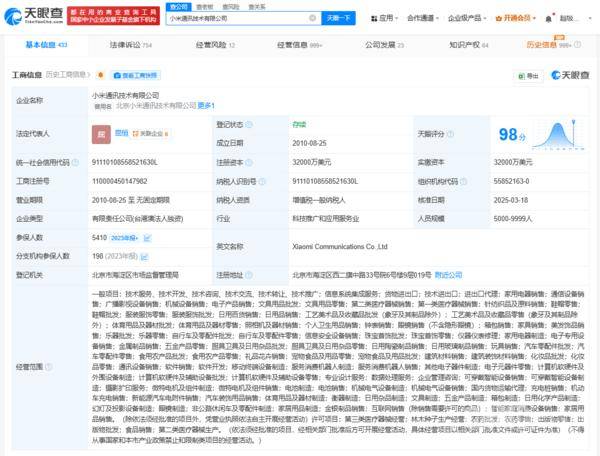
Task: Click the orange badge icon after 历史工商信息
Action: click(x=101, y=75)
